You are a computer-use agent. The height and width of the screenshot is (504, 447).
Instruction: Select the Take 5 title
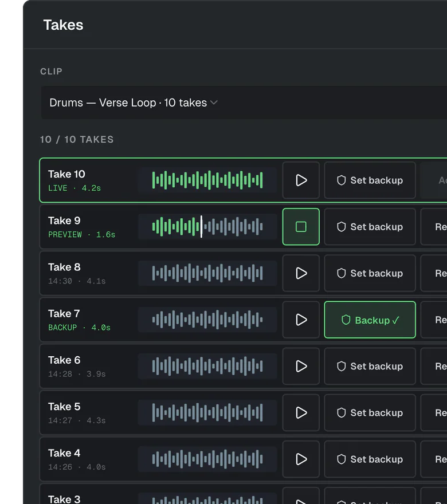click(x=64, y=407)
